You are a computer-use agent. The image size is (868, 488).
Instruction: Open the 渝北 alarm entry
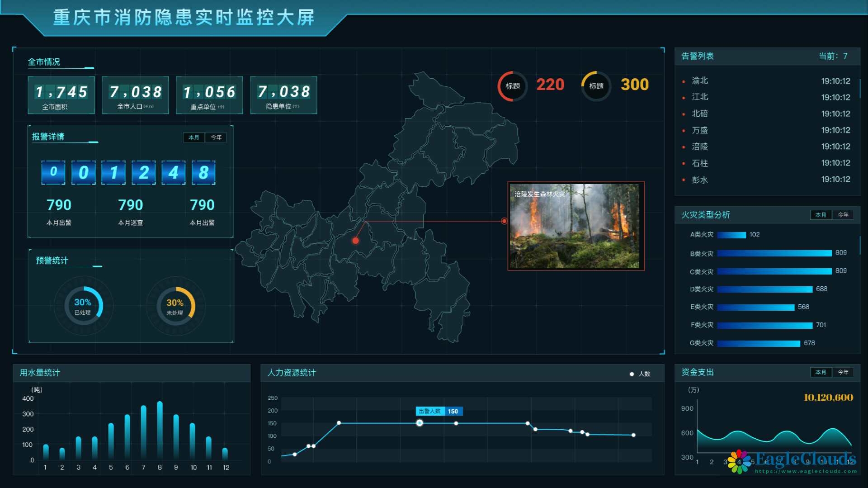[x=700, y=81]
